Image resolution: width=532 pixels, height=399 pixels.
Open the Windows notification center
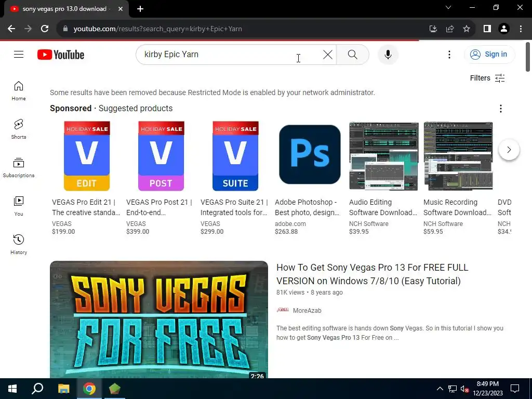pos(515,389)
